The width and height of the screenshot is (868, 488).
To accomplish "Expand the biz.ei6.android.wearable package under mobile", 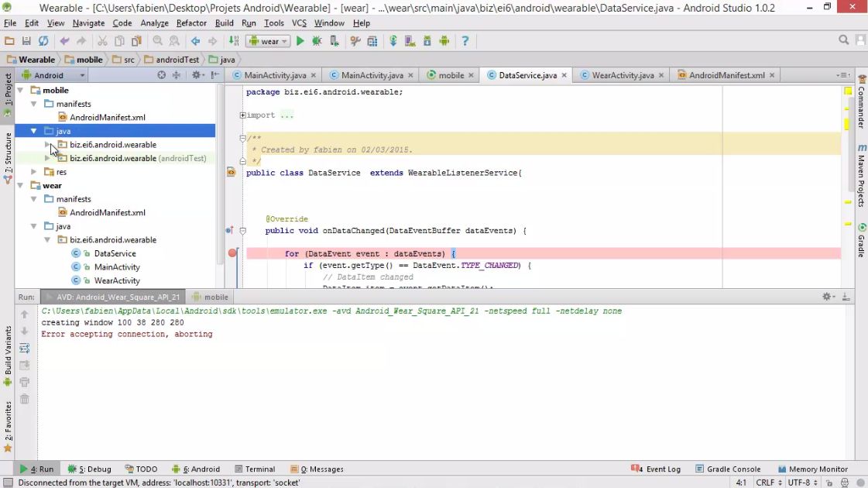I will 46,144.
